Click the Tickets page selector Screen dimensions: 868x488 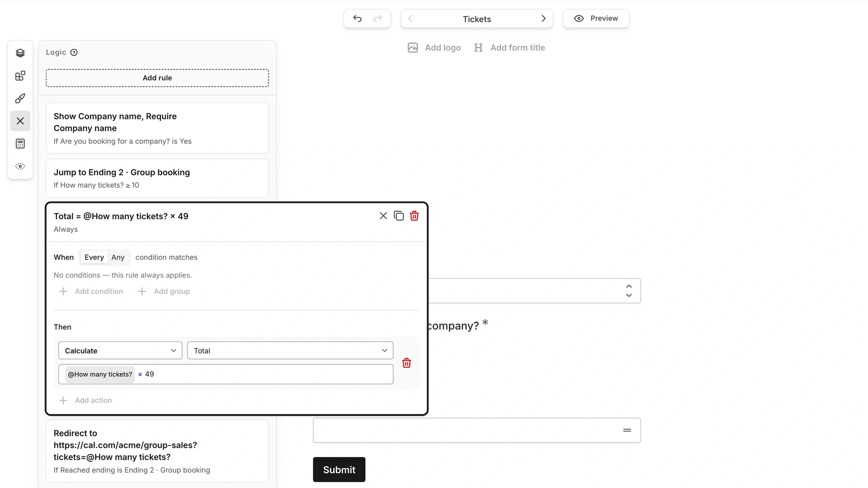477,19
